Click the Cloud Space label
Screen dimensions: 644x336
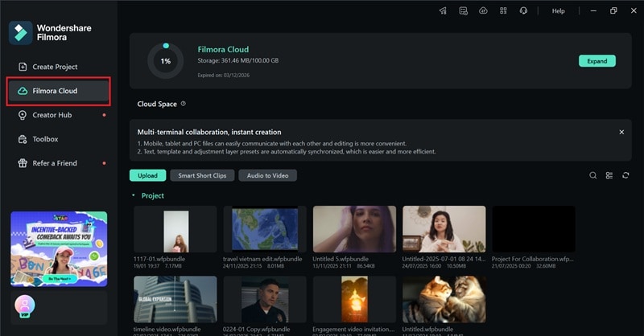click(157, 104)
